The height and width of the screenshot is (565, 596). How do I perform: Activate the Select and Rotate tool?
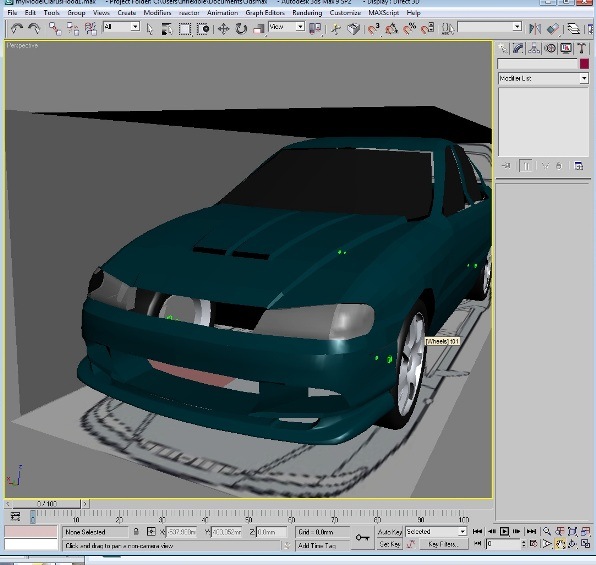point(241,29)
